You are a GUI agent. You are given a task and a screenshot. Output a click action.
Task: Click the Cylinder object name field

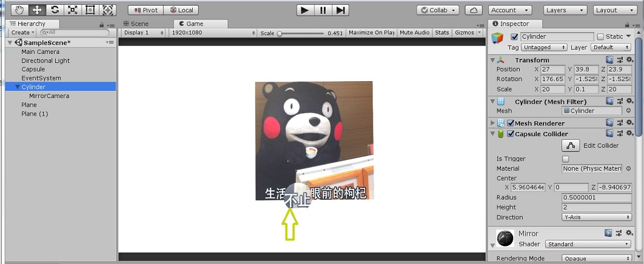pyautogui.click(x=557, y=36)
